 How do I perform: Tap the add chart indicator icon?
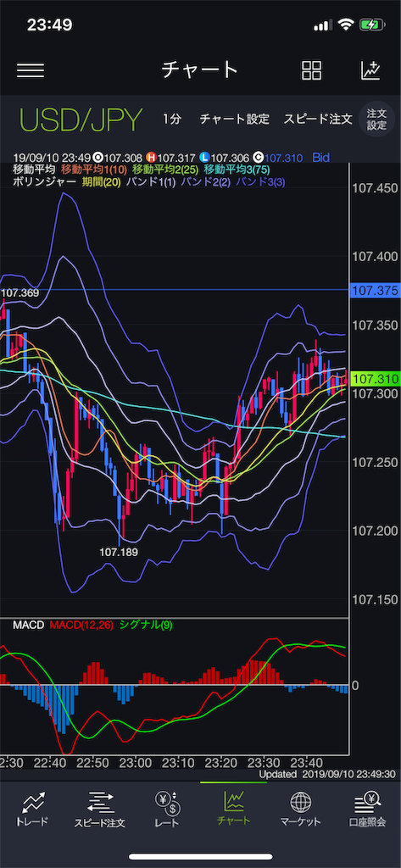370,70
